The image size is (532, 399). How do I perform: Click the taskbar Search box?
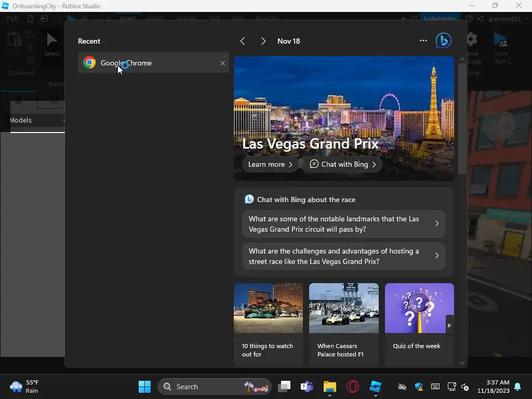215,387
